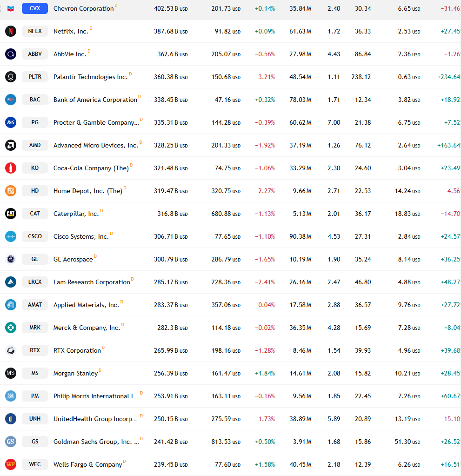Select the UNH ticker badge

[x=35, y=418]
